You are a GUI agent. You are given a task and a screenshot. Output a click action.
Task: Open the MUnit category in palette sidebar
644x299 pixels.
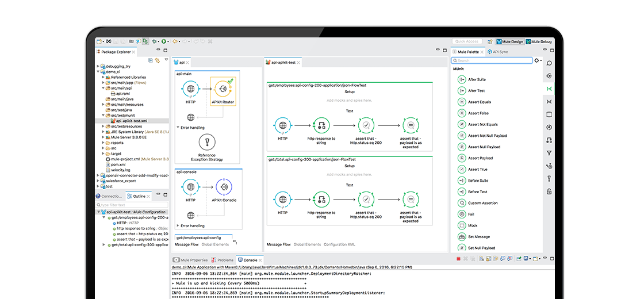coord(549,89)
